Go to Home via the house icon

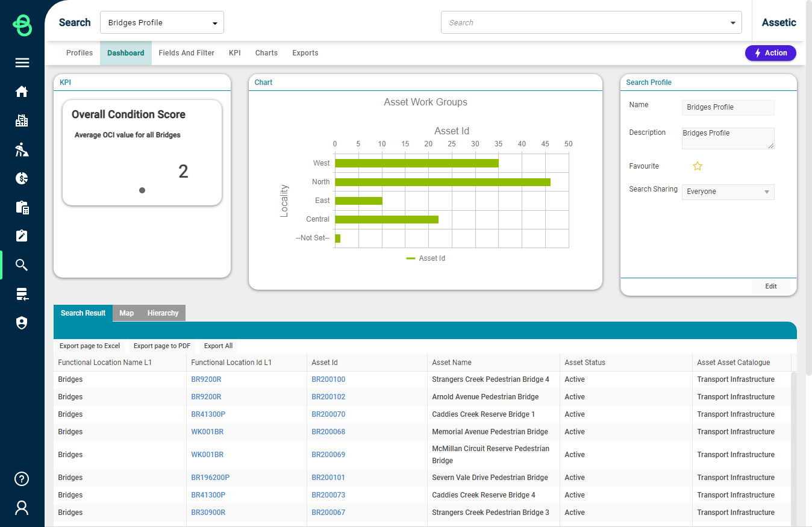[22, 92]
